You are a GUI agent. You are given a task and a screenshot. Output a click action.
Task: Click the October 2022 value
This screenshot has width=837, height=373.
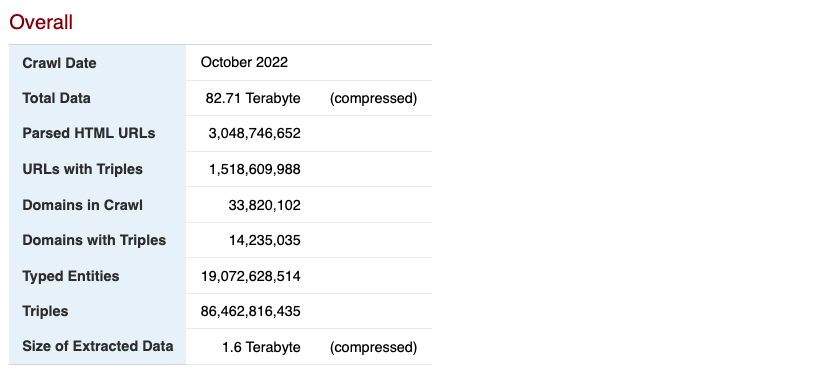[244, 62]
